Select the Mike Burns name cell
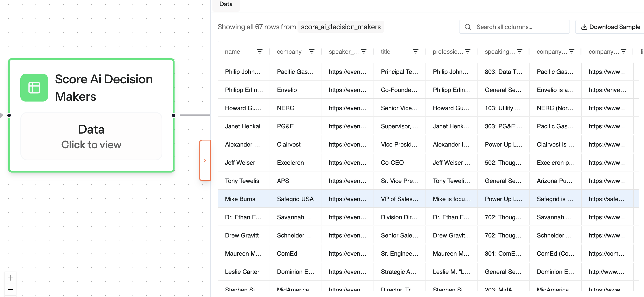 click(244, 199)
